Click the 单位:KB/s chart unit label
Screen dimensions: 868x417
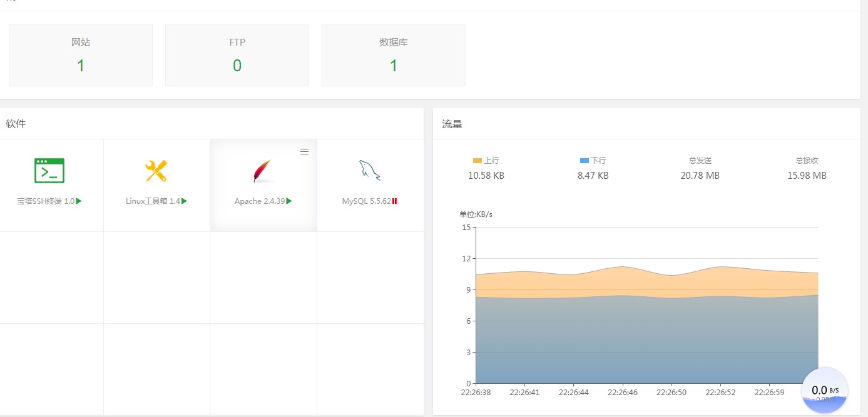pyautogui.click(x=476, y=214)
